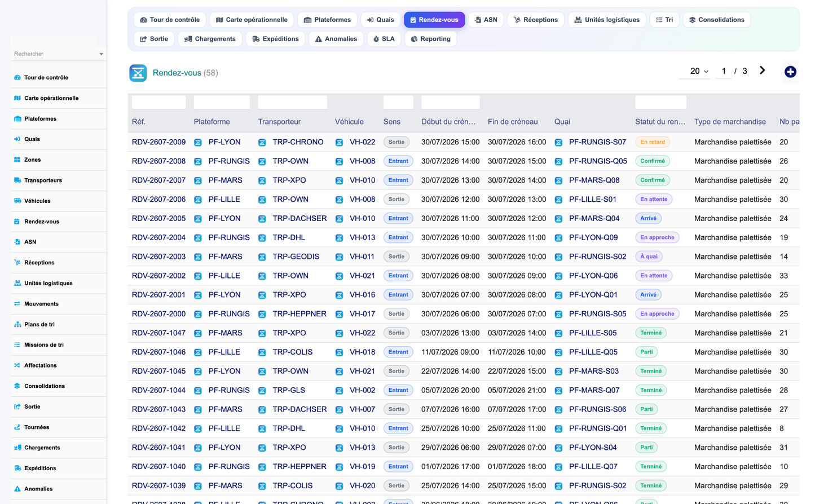Open quai PF-MARS-Q08 link
Image resolution: width=815 pixels, height=504 pixels.
click(594, 180)
